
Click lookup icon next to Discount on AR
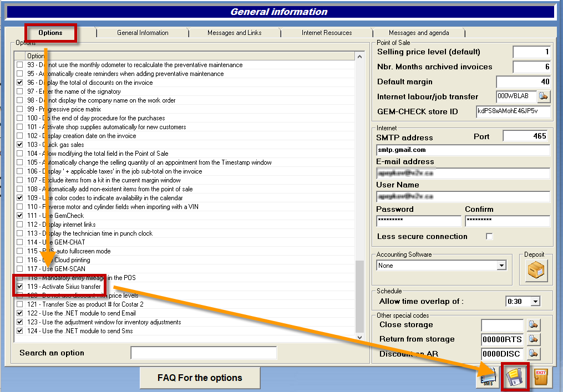(x=532, y=353)
